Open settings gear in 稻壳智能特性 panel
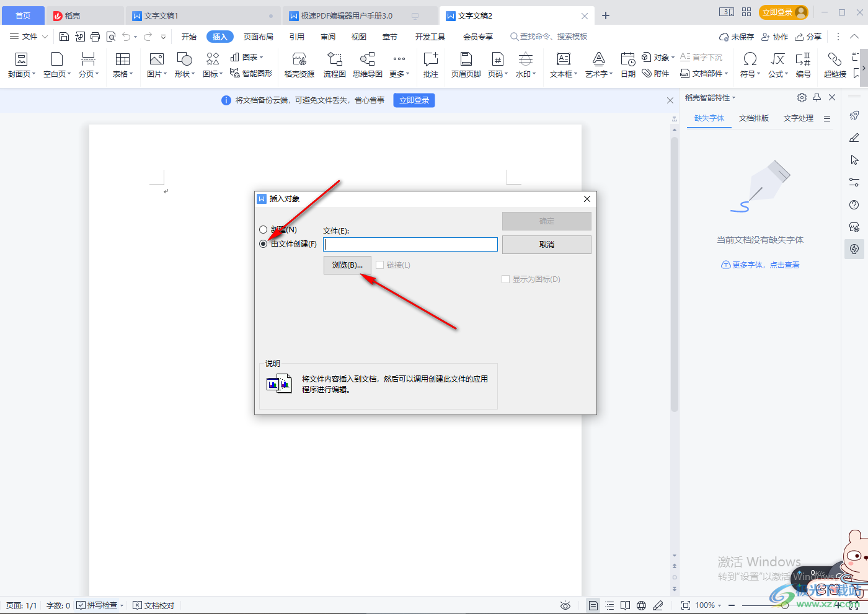Image resolution: width=868 pixels, height=614 pixels. [802, 97]
